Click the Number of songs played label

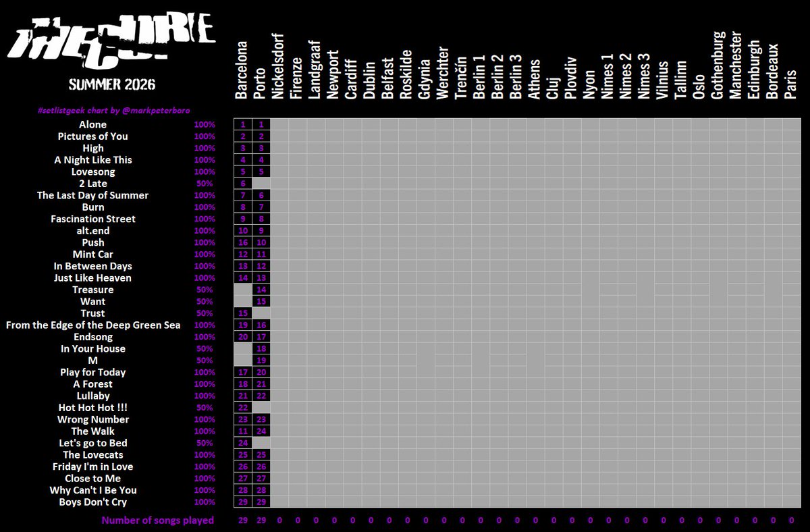coord(158,521)
